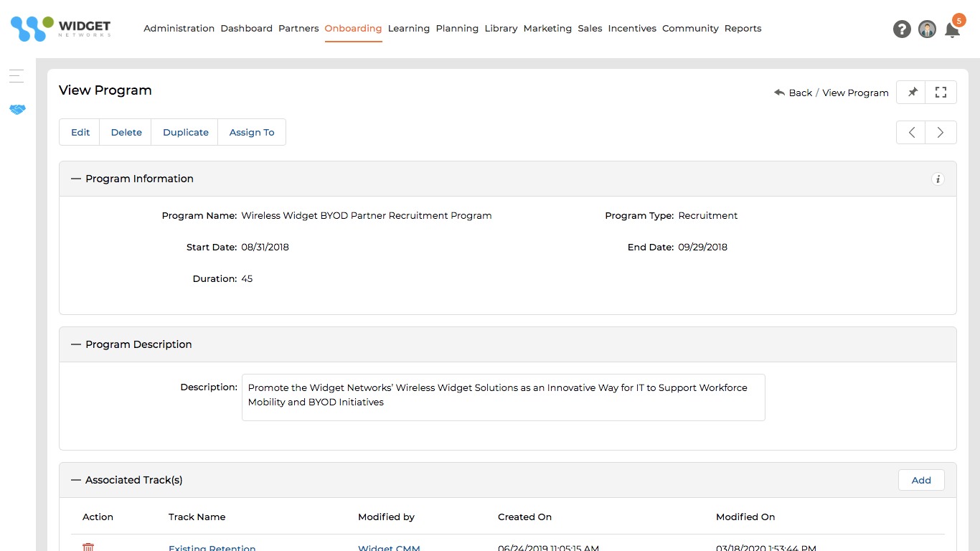Open the user profile avatar
Screen dimensions: 980x551
(x=927, y=29)
